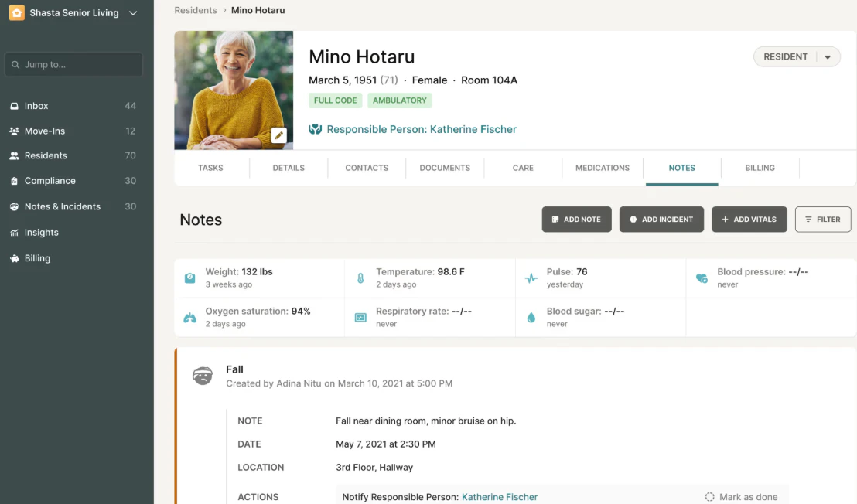Expand the Shasta Senior Living account chevron
This screenshot has height=504, width=857.
131,13
